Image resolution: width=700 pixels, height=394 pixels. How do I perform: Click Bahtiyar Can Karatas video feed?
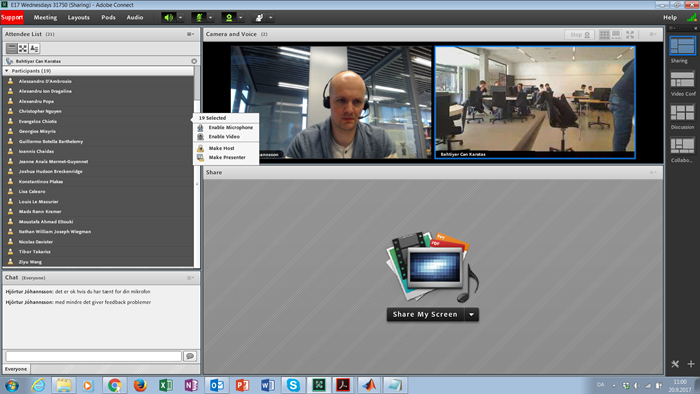[x=535, y=102]
